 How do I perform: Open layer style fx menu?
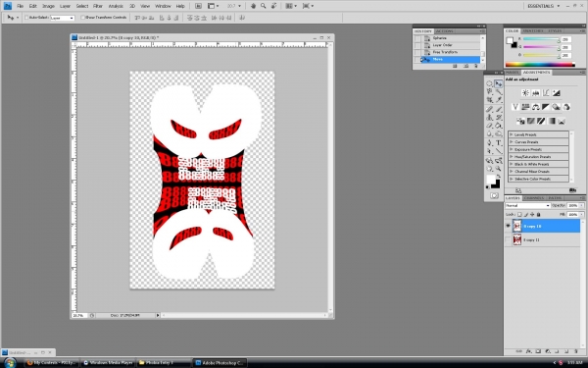(529, 351)
